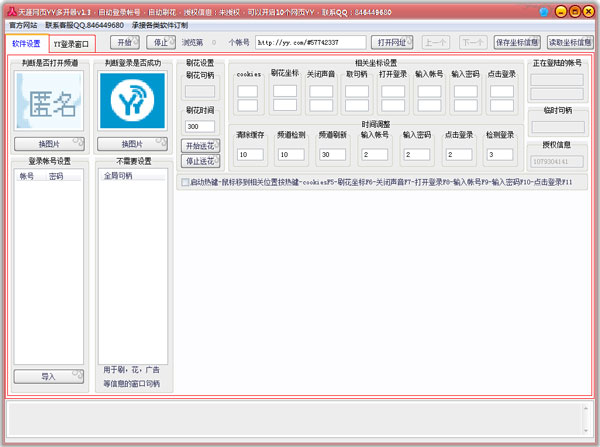Click the URL field http://yy.com/#57742337
The height and width of the screenshot is (447, 600).
coord(310,42)
